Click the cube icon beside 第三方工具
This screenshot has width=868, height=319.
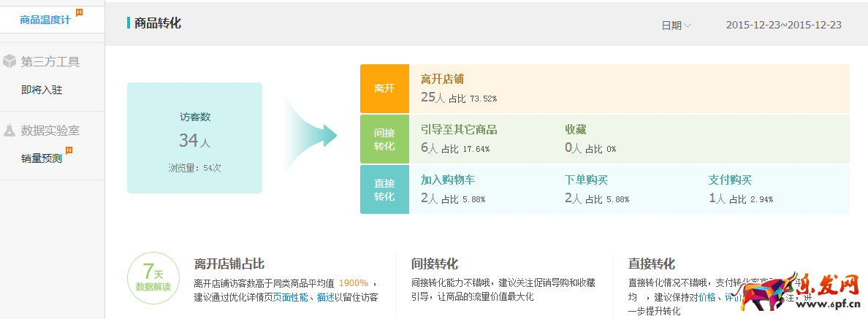pyautogui.click(x=9, y=61)
